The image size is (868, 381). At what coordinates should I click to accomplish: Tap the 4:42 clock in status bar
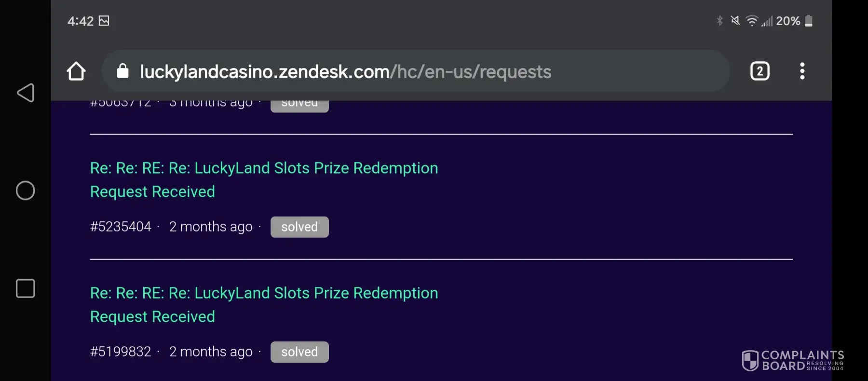[81, 21]
